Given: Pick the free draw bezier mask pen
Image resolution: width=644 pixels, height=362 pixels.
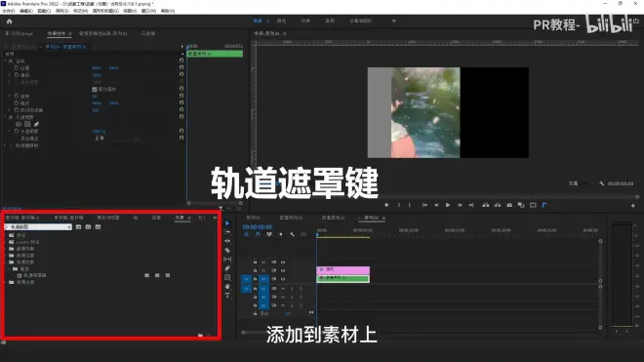Looking at the screenshot, I should pyautogui.click(x=36, y=124).
